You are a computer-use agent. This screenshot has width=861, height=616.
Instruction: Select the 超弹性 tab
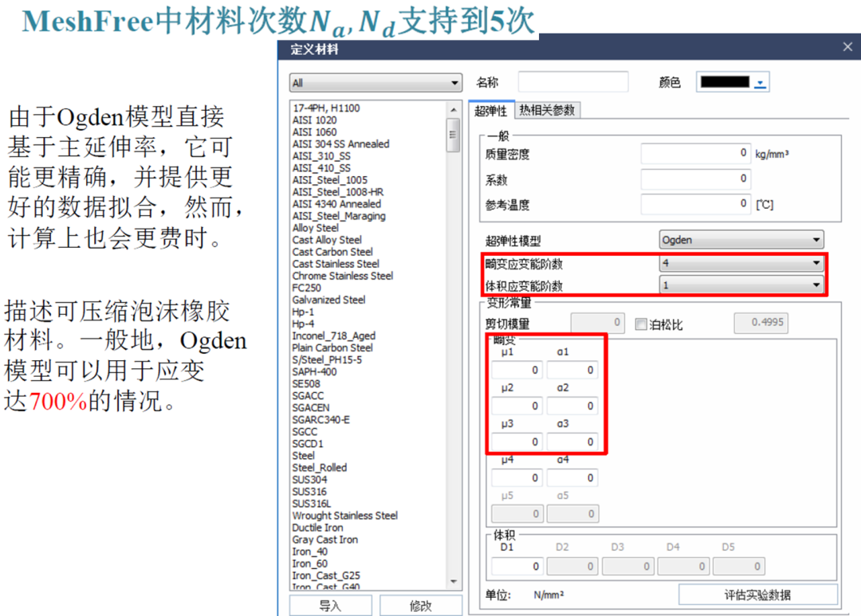pyautogui.click(x=490, y=111)
